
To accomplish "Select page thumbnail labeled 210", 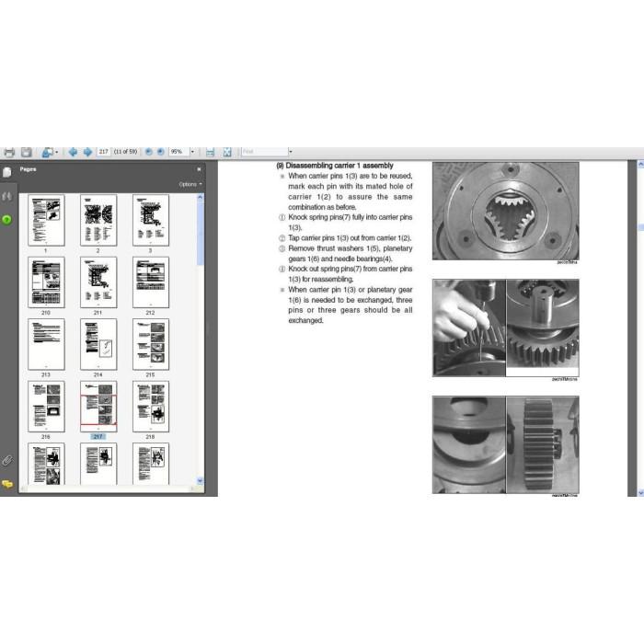I will [x=46, y=282].
